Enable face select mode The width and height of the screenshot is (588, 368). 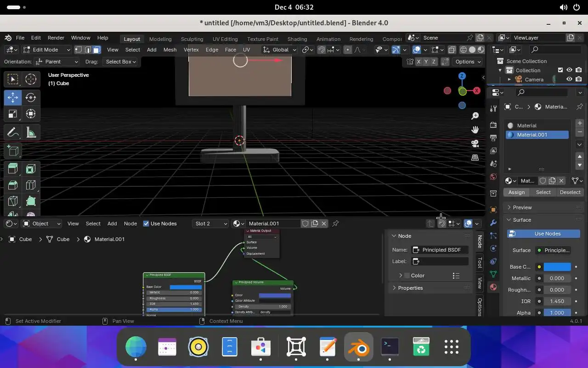click(x=96, y=50)
